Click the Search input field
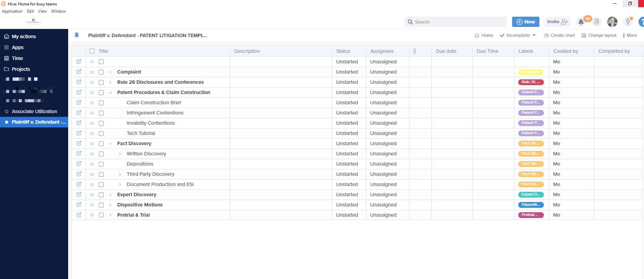644x279 pixels. (x=457, y=22)
